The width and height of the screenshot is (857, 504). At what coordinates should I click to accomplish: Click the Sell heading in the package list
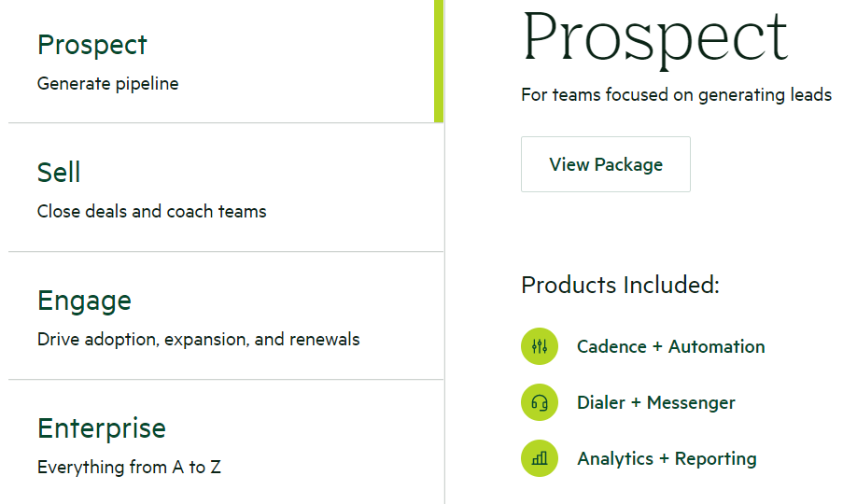[59, 173]
